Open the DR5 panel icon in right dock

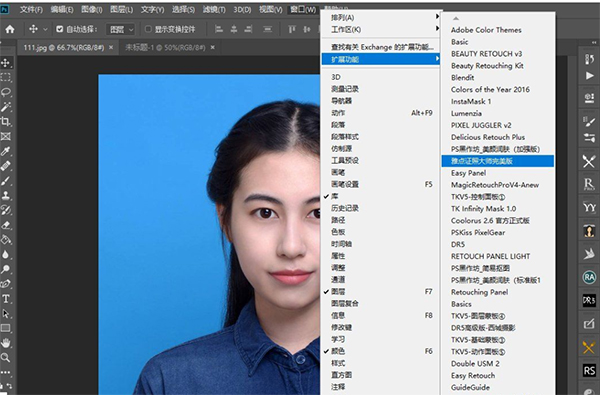[x=589, y=300]
